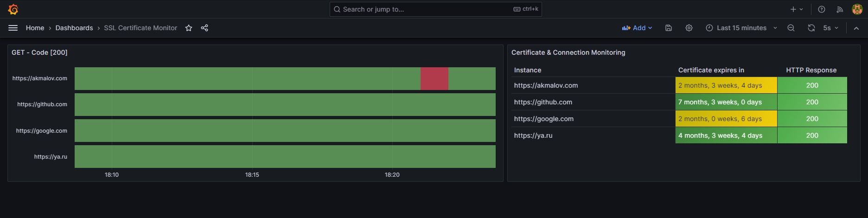Expand the Add panel dropdown
The height and width of the screenshot is (218, 868).
point(637,28)
